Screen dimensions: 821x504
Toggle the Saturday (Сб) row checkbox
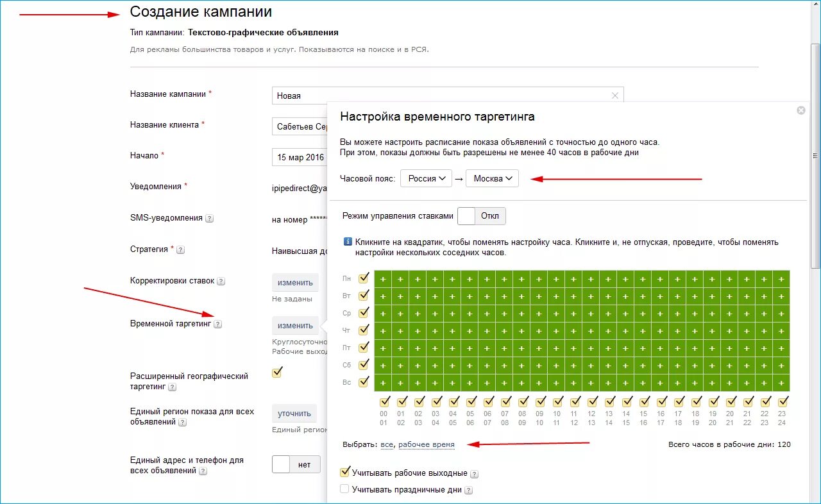point(364,364)
